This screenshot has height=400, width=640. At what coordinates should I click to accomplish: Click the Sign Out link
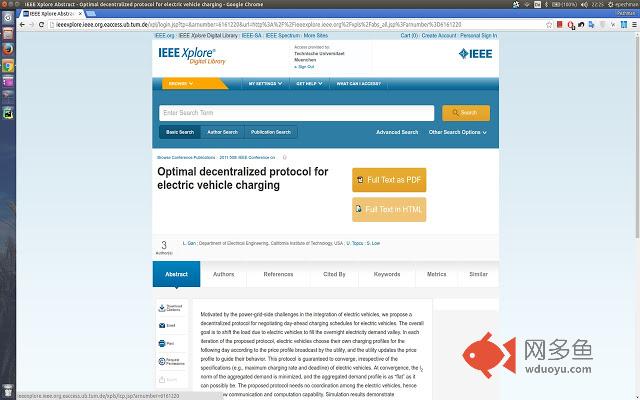click(306, 67)
